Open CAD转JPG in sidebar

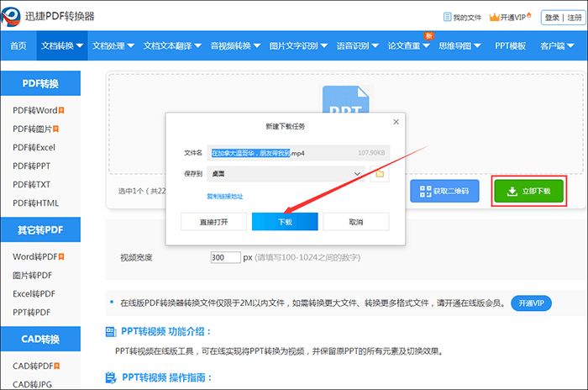click(x=32, y=384)
